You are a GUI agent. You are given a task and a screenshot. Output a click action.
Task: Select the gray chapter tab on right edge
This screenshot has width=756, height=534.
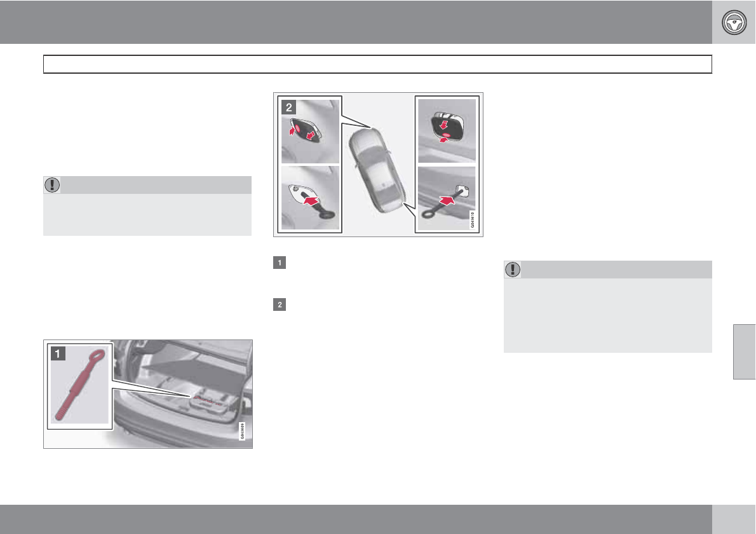[x=745, y=352]
